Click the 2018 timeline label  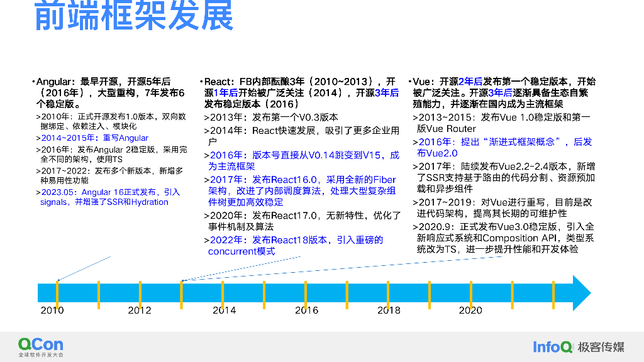click(389, 310)
